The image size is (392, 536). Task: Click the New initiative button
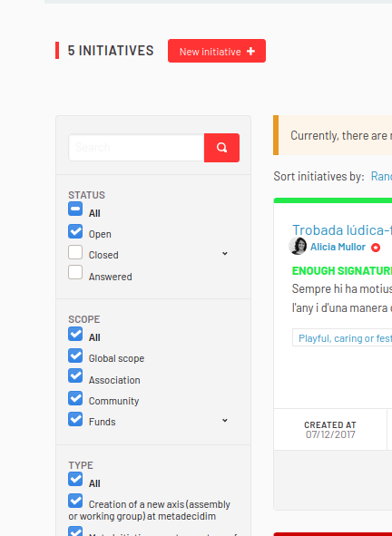tap(217, 51)
